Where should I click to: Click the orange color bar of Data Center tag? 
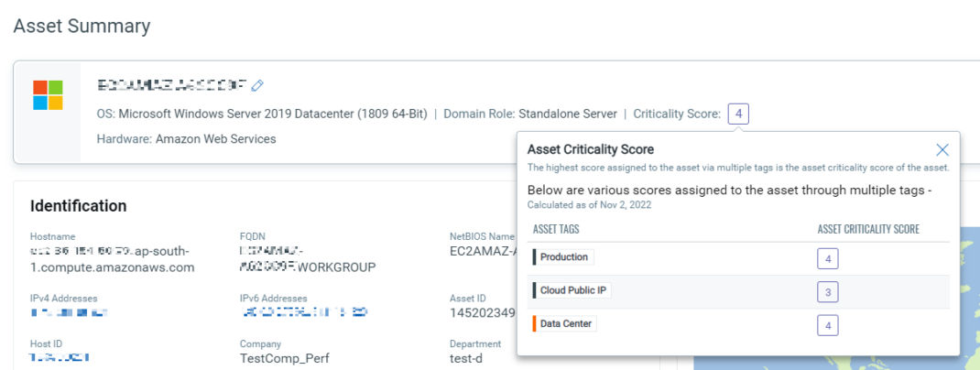534,324
